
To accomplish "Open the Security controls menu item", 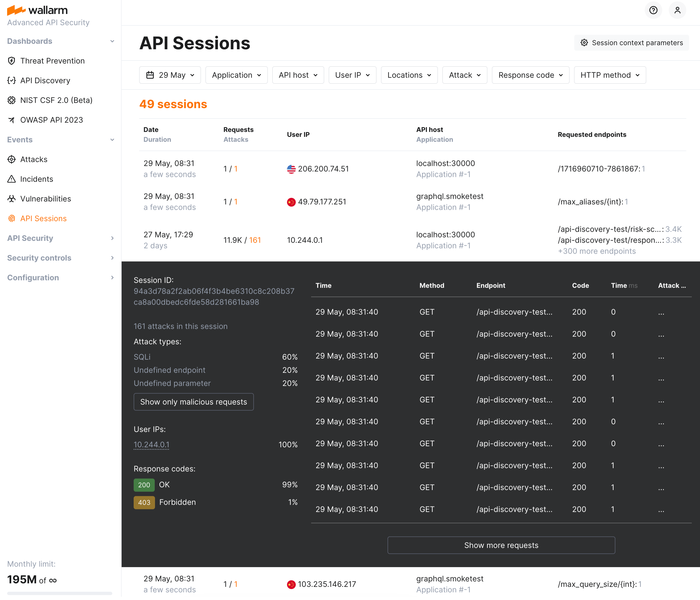I will coord(39,258).
